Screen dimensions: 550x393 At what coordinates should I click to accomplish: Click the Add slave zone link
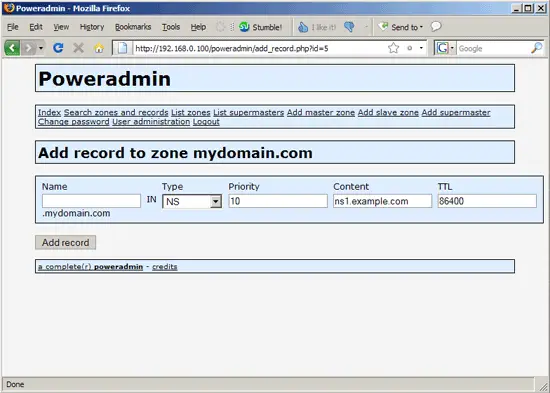[x=388, y=113]
